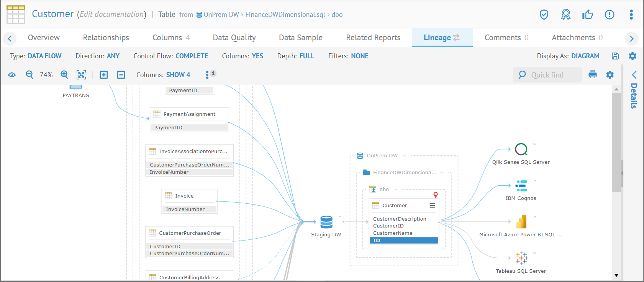Click the zoom in magnifier icon
Screen dimensions: 644x282
pyautogui.click(x=64, y=74)
